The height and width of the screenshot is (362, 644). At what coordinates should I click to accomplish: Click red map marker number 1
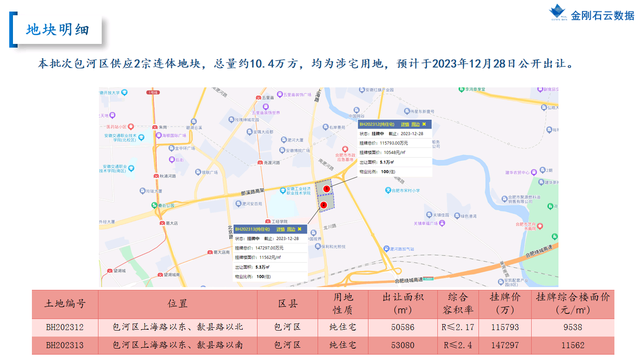(x=326, y=189)
